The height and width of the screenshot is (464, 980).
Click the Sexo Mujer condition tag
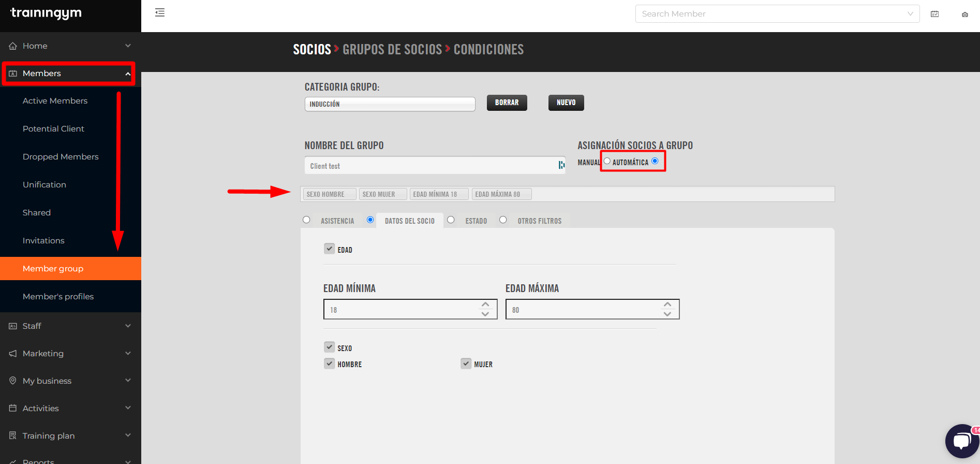click(383, 194)
